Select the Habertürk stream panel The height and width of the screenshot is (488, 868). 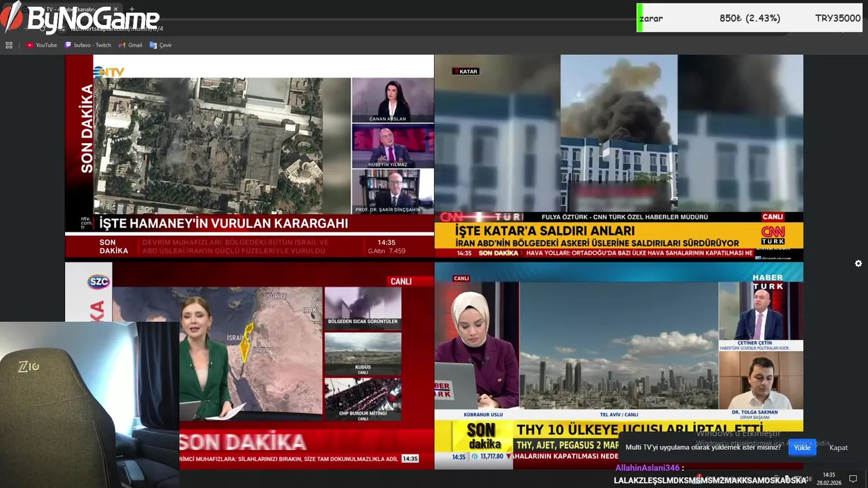pos(618,365)
